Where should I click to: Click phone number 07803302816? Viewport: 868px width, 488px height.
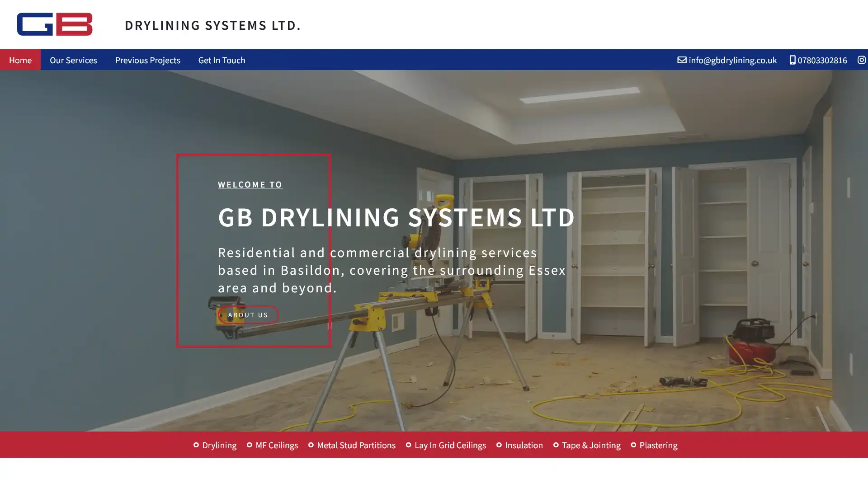pos(822,60)
